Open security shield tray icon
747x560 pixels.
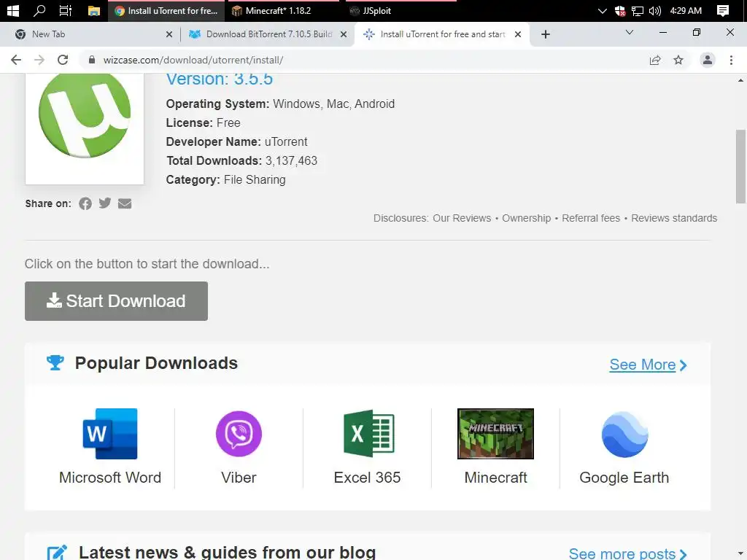pyautogui.click(x=620, y=10)
